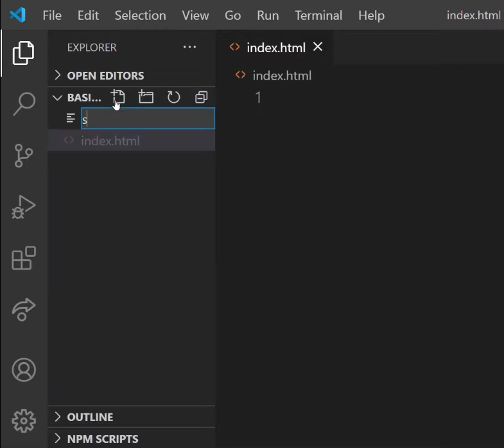This screenshot has width=504, height=448.
Task: Click the new file name input field
Action: [x=148, y=119]
